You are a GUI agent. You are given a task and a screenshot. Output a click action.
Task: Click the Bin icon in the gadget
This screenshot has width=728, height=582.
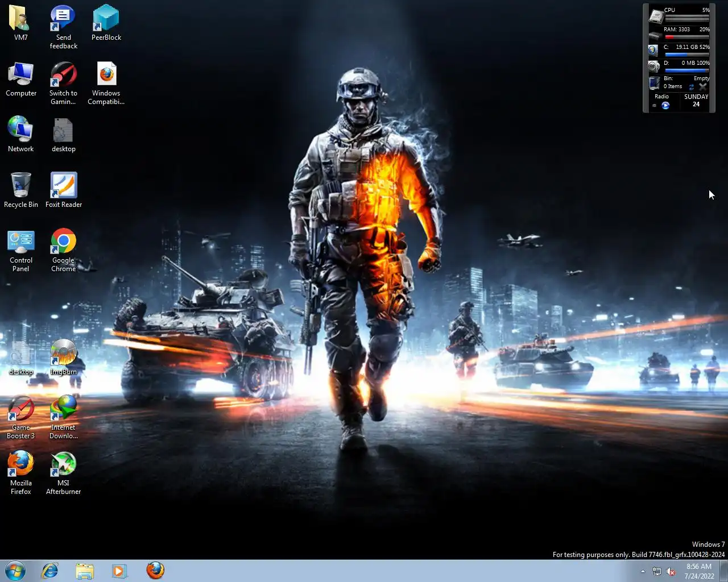coord(655,83)
